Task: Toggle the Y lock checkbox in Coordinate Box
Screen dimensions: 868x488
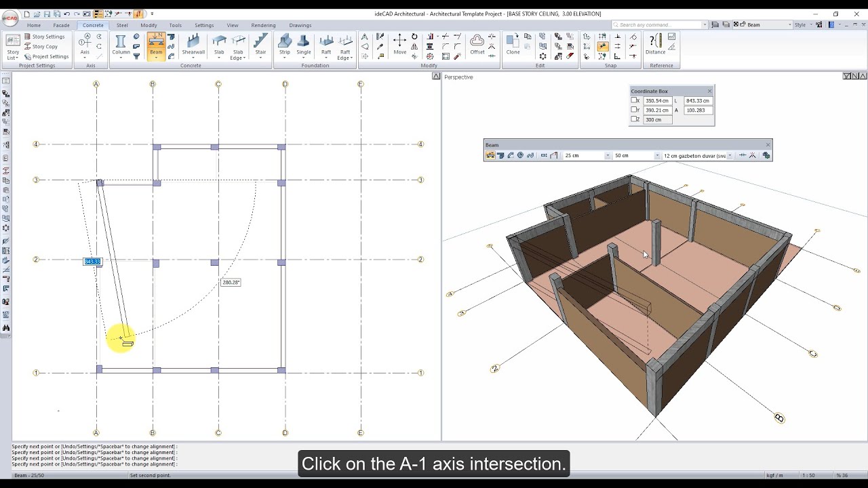Action: coord(634,110)
